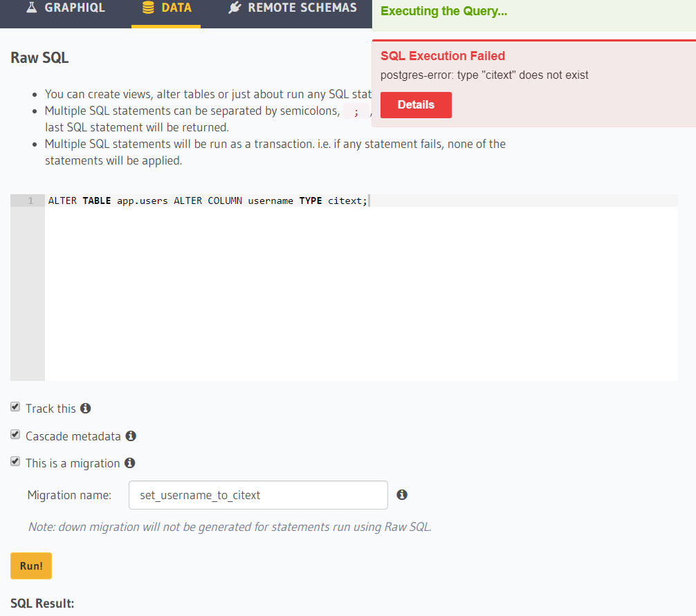This screenshot has width=696, height=616.
Task: Select the Data database icon
Action: (147, 8)
